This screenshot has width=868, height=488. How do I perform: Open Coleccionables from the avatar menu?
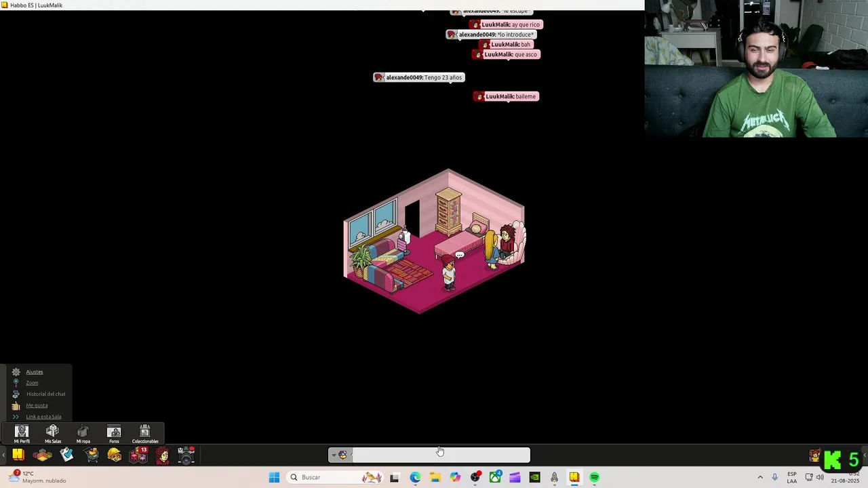145,434
